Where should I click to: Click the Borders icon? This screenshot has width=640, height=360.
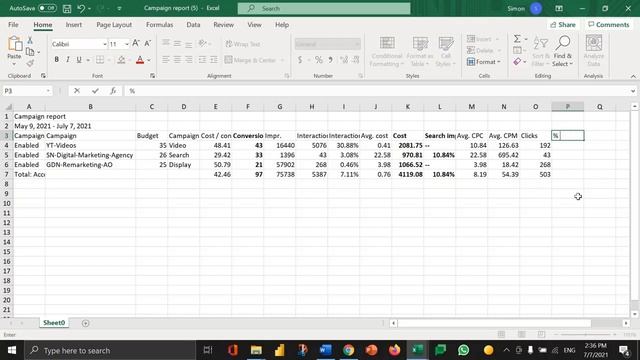click(100, 60)
